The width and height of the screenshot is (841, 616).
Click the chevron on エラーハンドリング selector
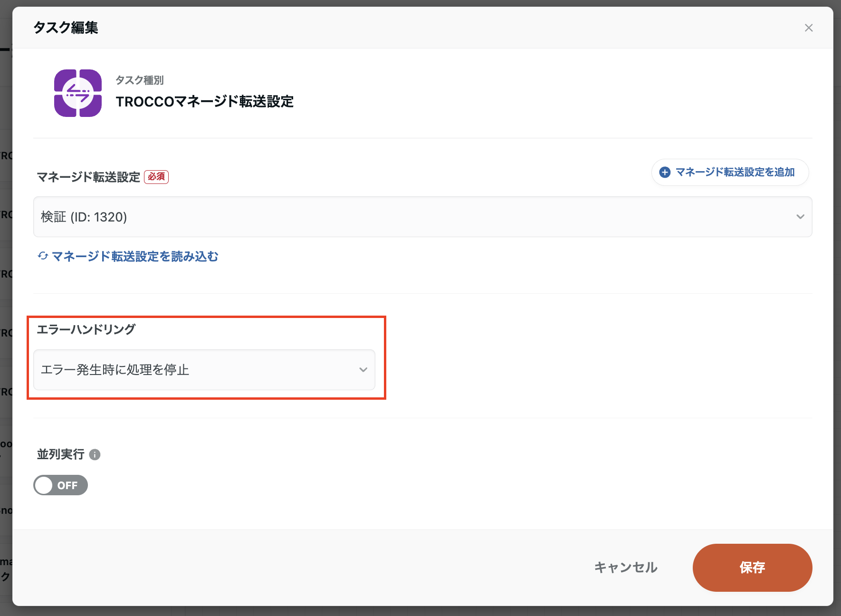(364, 370)
